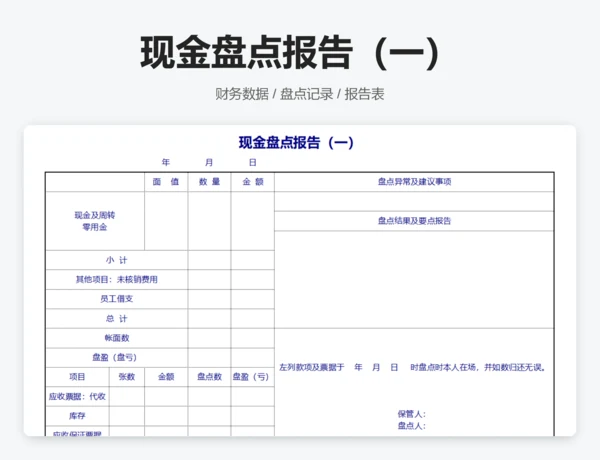Select the 现金及周转零用金 cell
Image resolution: width=600 pixels, height=460 pixels.
[95, 221]
